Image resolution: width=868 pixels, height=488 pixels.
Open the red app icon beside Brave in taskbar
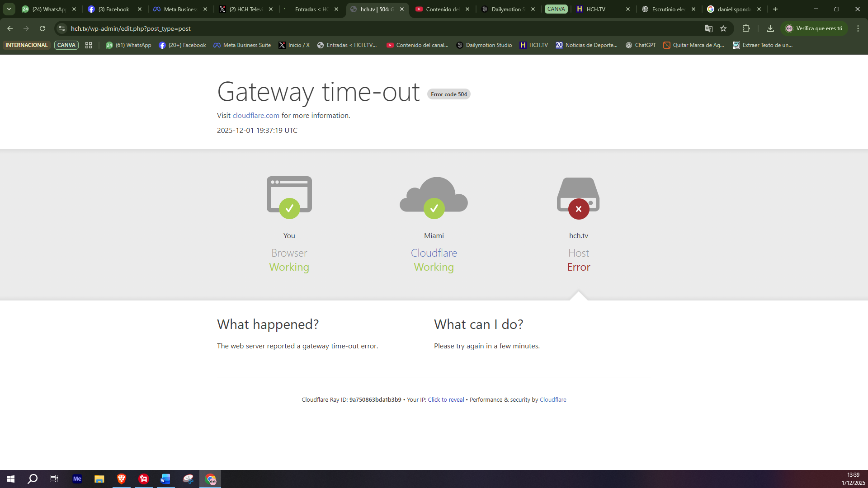144,479
